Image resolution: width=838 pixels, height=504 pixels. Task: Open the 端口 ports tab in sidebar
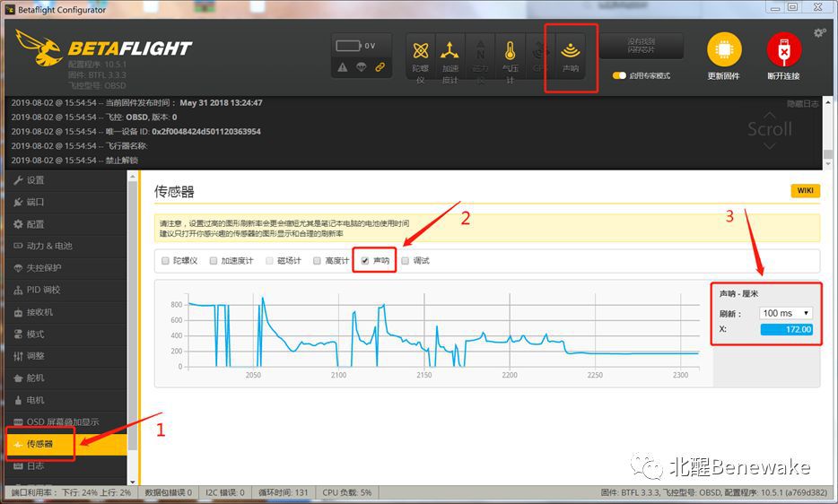pyautogui.click(x=66, y=203)
